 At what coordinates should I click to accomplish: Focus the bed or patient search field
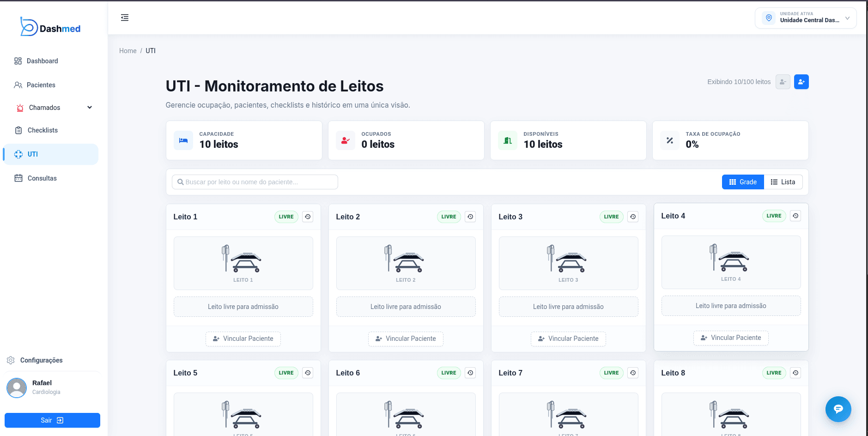tap(255, 182)
